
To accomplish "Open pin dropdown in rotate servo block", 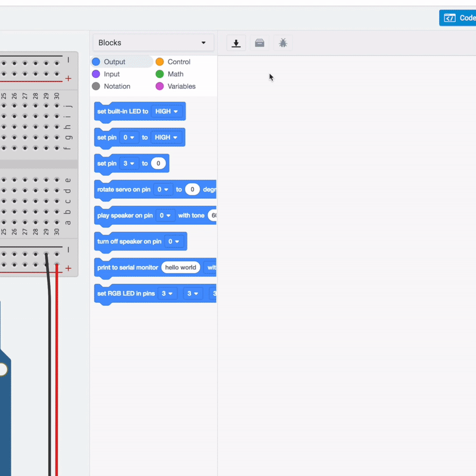I will 163,190.
